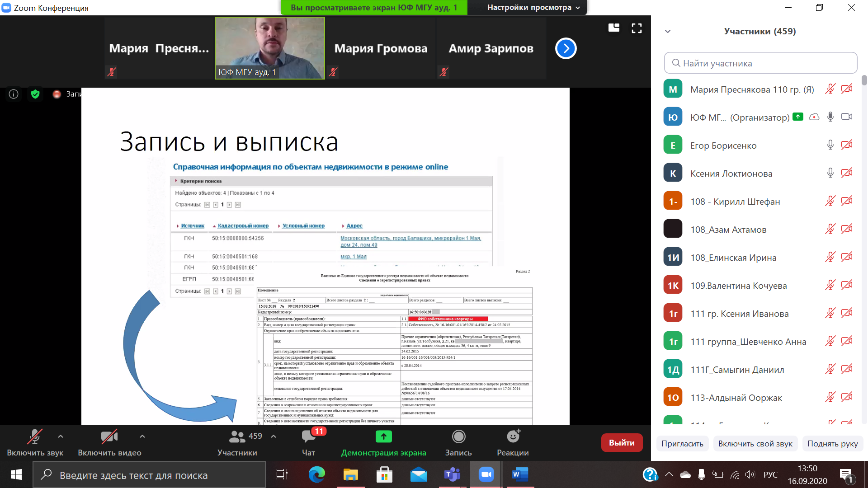Image resolution: width=868 pixels, height=488 pixels.
Task: Open Настройки просмотра dropdown
Action: 533,7
